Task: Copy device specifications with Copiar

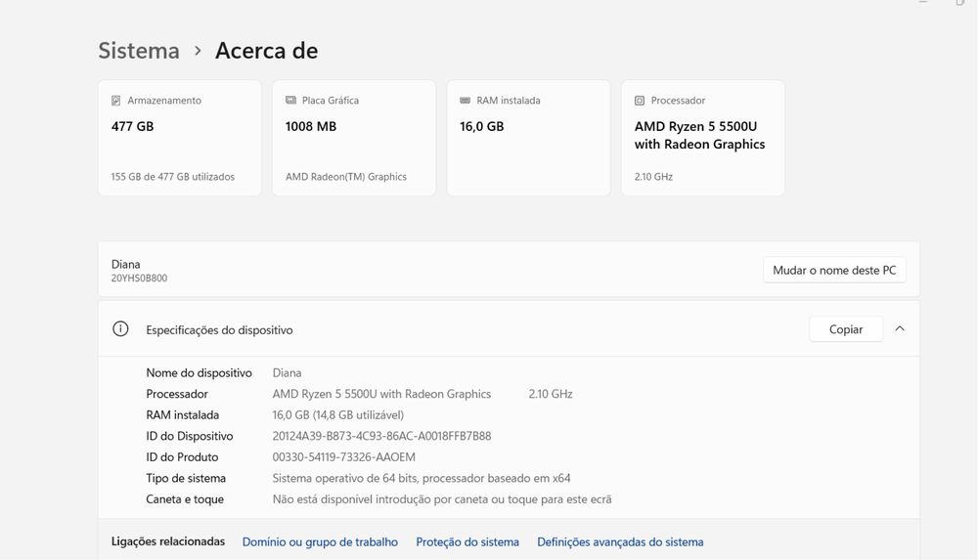Action: (x=845, y=329)
